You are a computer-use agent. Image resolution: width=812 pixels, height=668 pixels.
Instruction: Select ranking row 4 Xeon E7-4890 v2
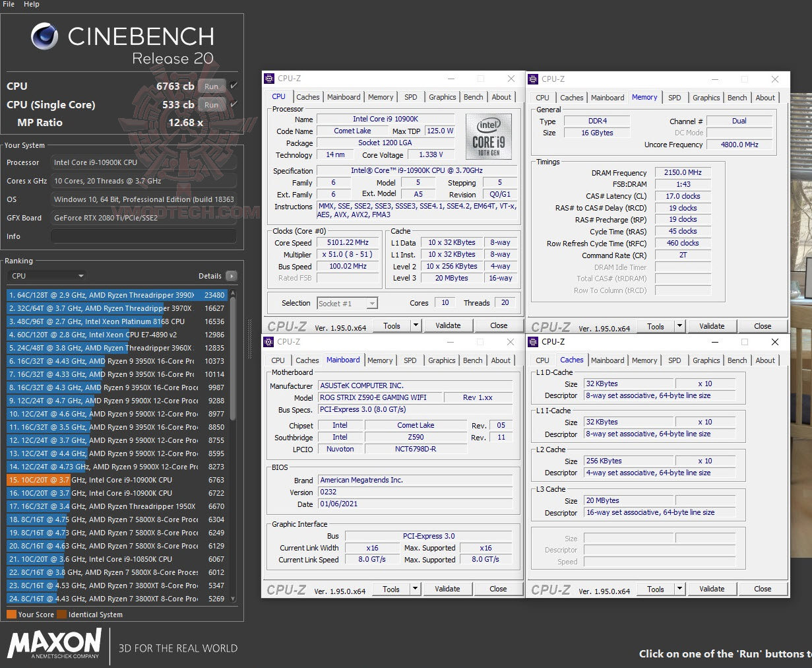tap(117, 335)
